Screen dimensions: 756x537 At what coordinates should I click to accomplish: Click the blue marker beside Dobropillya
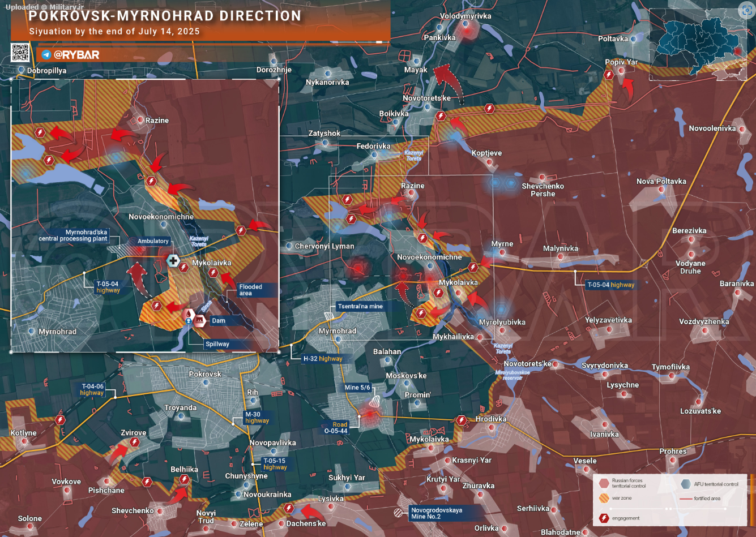pyautogui.click(x=21, y=70)
